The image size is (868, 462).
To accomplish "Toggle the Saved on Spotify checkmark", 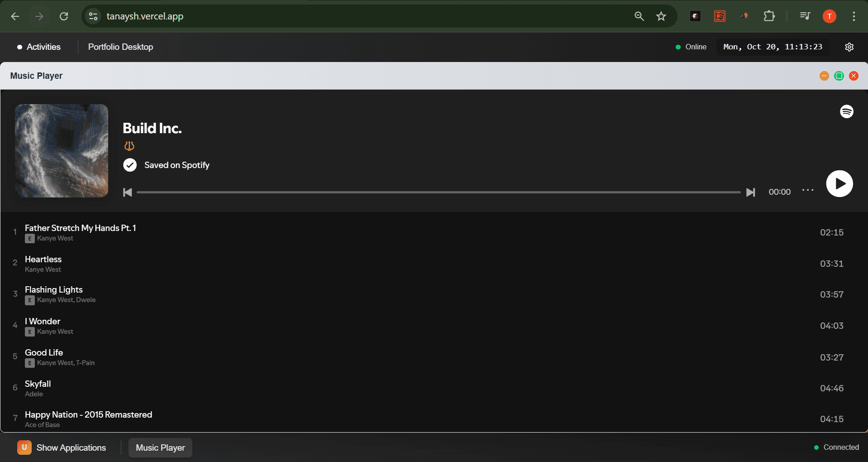I will pos(130,165).
